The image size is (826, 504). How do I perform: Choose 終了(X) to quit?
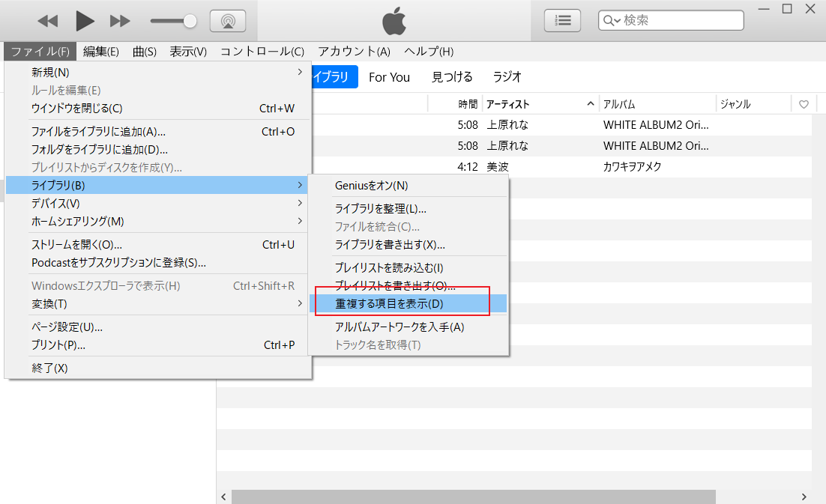point(157,368)
